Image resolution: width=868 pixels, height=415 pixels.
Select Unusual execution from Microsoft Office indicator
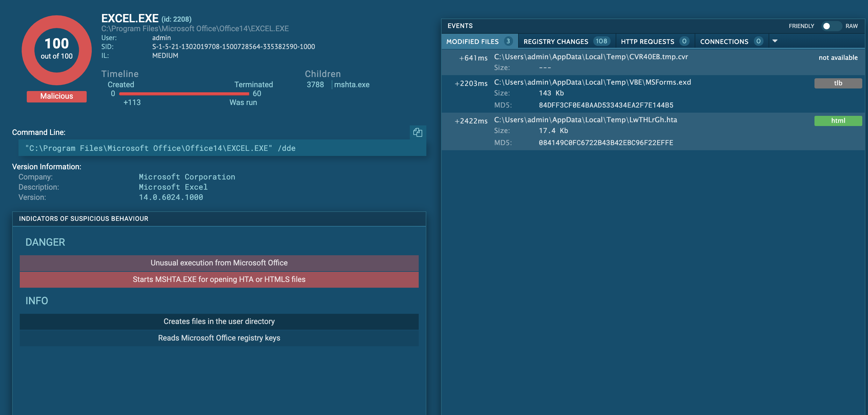[x=219, y=263]
